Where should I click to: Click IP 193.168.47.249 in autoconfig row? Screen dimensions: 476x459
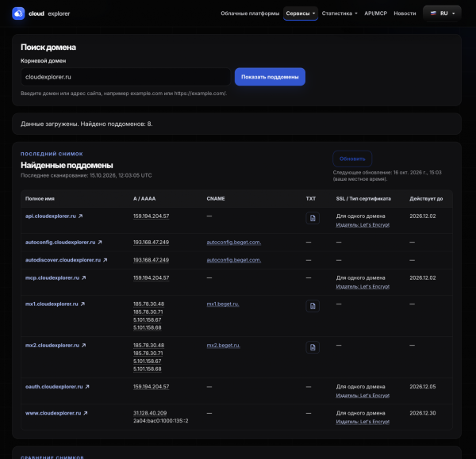click(x=151, y=242)
